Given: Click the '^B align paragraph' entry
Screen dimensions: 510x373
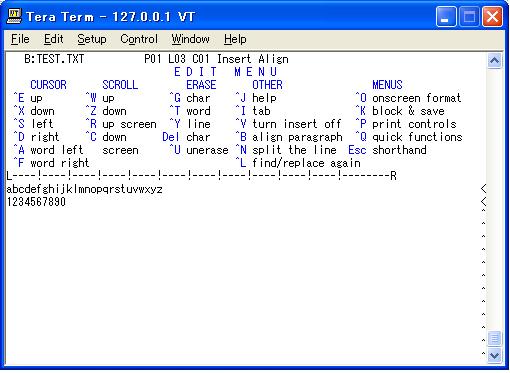Looking at the screenshot, I should click(x=289, y=137).
